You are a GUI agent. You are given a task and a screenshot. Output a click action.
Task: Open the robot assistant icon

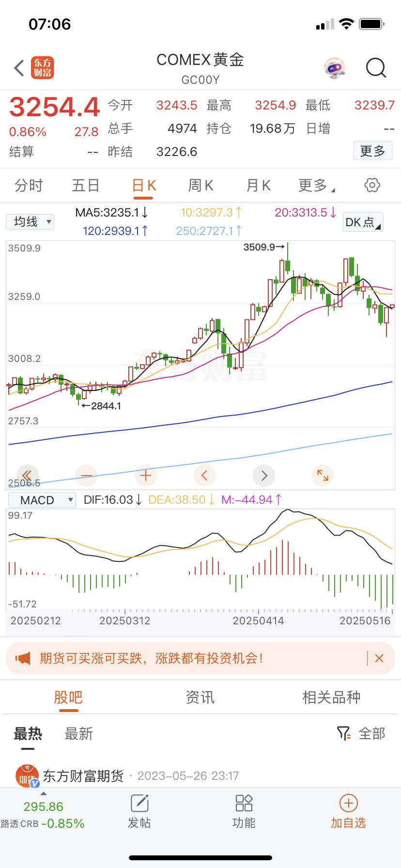(x=335, y=68)
